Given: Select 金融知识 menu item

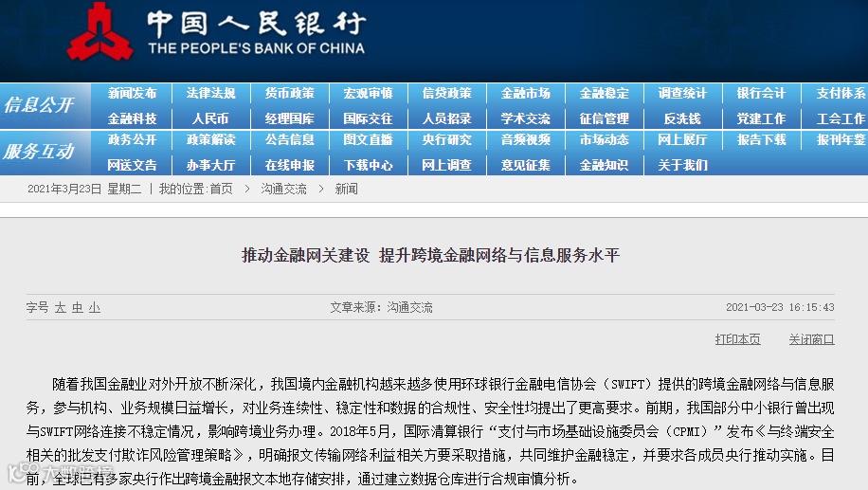Looking at the screenshot, I should [x=604, y=165].
